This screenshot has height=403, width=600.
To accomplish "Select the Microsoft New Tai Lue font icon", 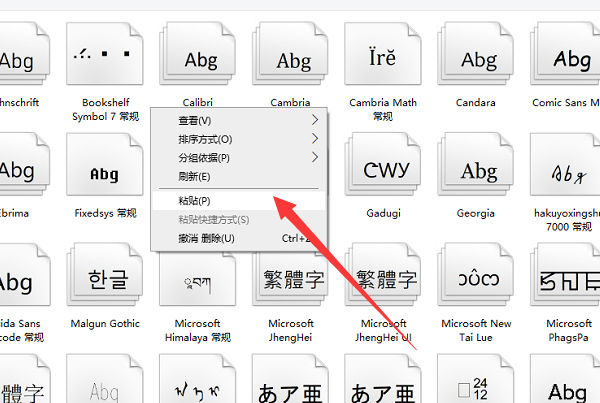I will 476,274.
